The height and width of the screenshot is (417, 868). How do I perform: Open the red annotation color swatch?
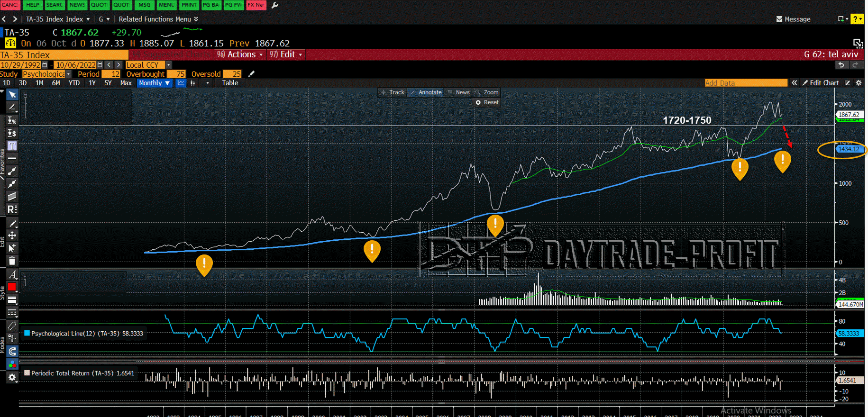click(12, 287)
